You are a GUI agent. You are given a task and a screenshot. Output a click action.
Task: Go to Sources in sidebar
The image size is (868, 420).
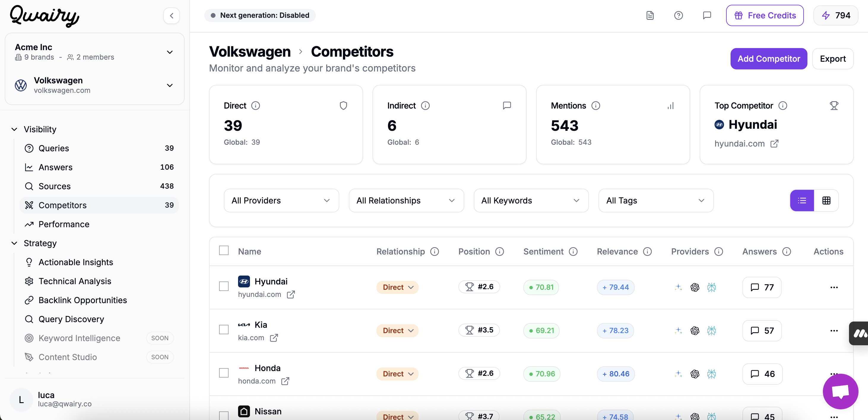[99, 186]
